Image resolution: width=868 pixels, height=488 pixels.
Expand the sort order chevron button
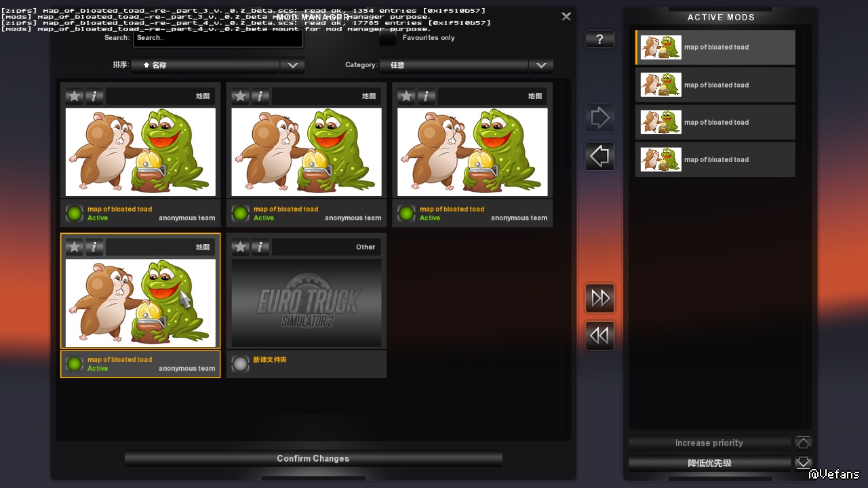(292, 65)
